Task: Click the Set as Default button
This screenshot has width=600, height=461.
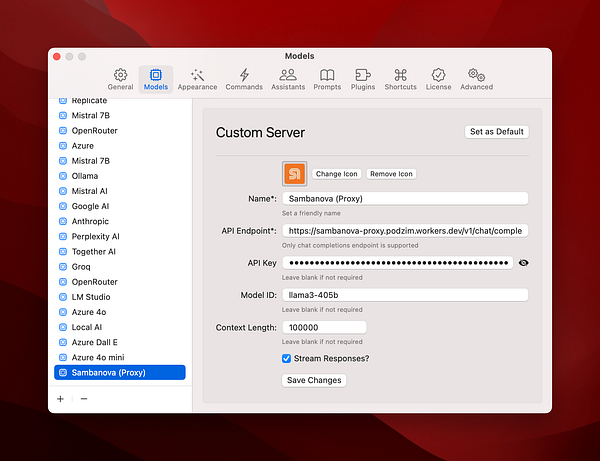Action: [x=497, y=132]
